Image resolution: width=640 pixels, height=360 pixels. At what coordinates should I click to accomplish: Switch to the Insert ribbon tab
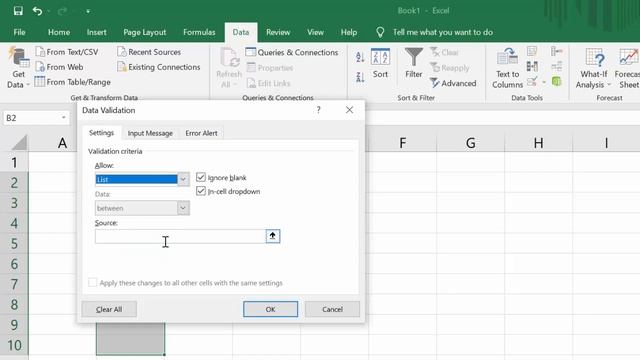(x=96, y=32)
